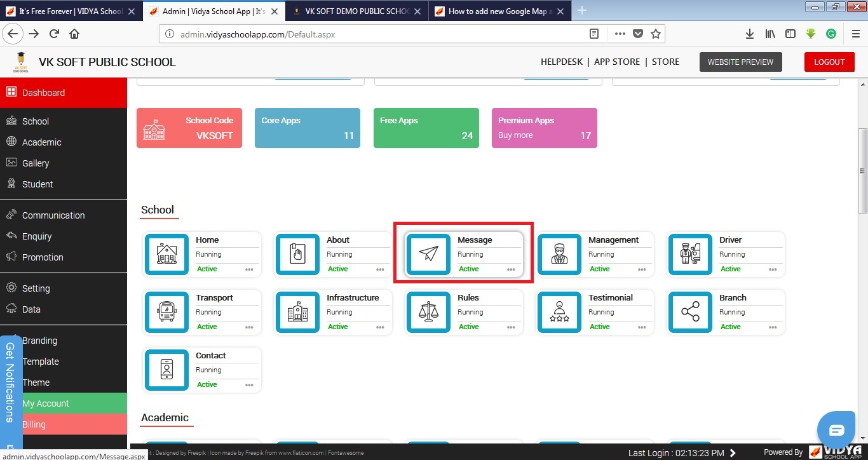Open more options dots on Management tile
This screenshot has width=868, height=460.
pyautogui.click(x=642, y=269)
